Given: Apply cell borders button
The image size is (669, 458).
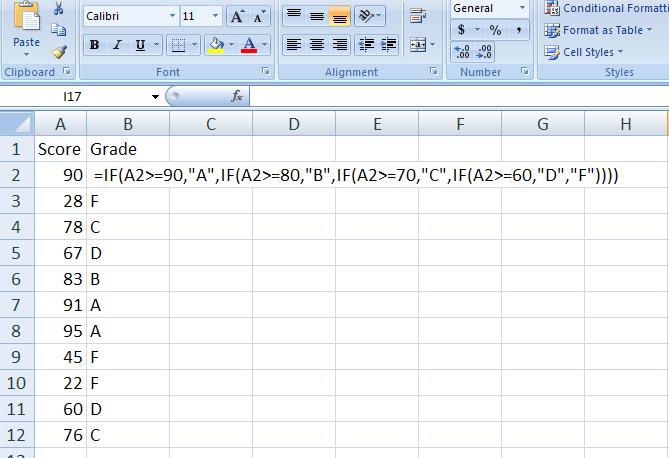Looking at the screenshot, I should pyautogui.click(x=178, y=45).
